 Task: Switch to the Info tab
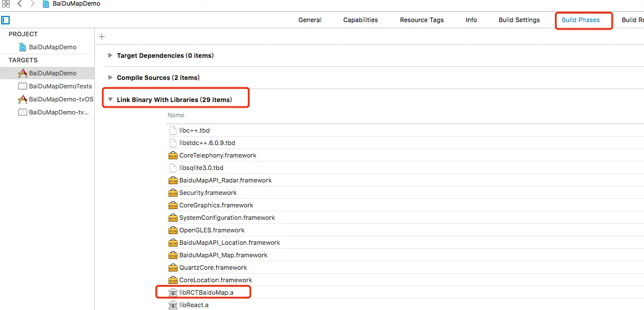(x=472, y=20)
